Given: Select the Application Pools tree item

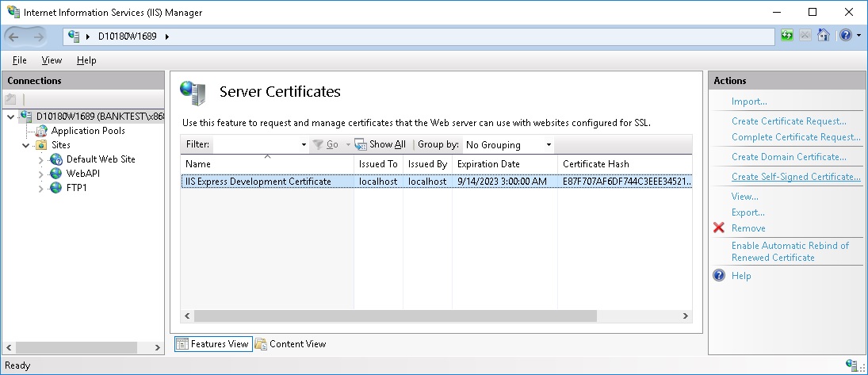Looking at the screenshot, I should point(87,131).
